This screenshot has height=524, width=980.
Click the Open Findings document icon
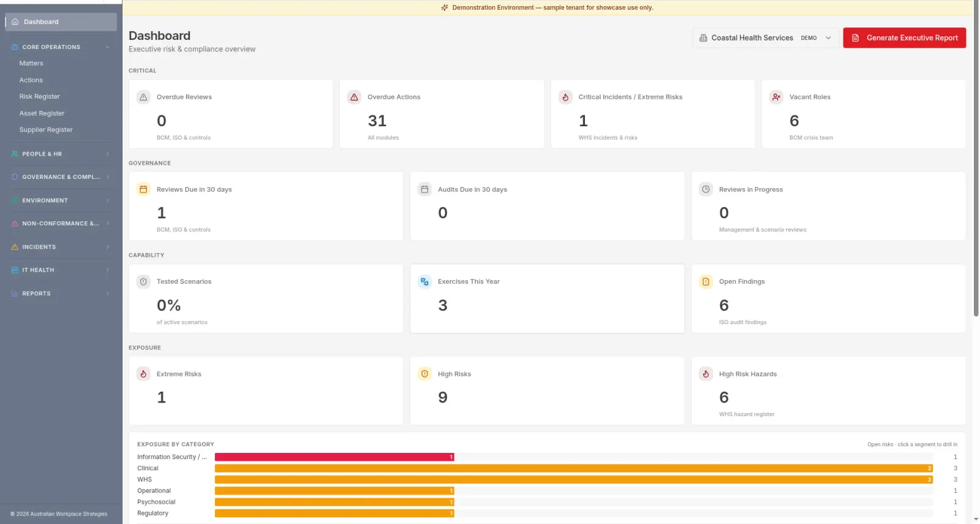[x=706, y=282]
